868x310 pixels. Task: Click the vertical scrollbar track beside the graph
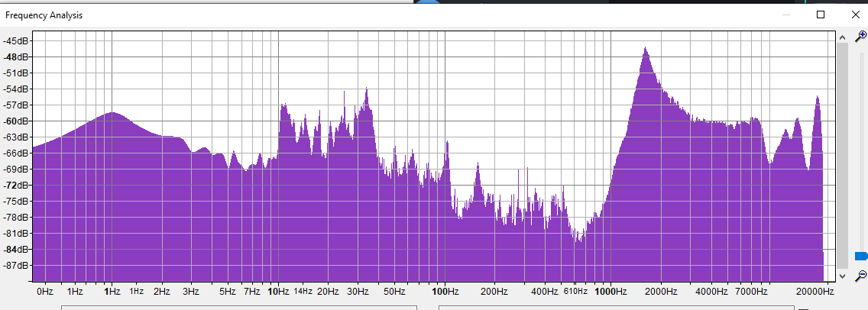(x=842, y=157)
